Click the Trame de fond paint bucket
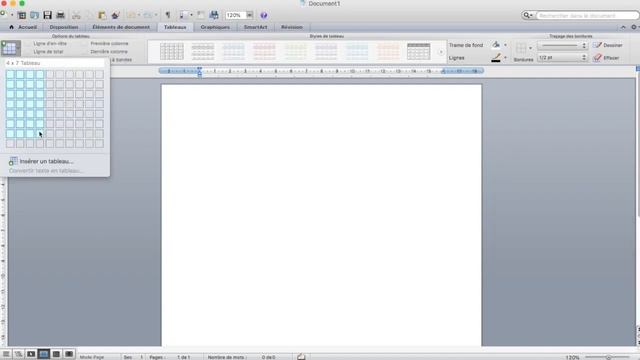The height and width of the screenshot is (360, 640). 496,45
